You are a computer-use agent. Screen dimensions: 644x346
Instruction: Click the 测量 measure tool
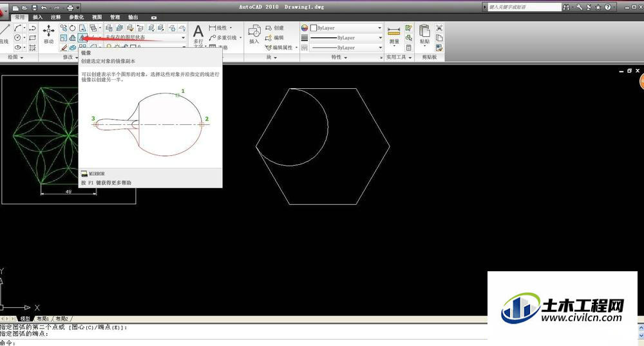pos(394,35)
